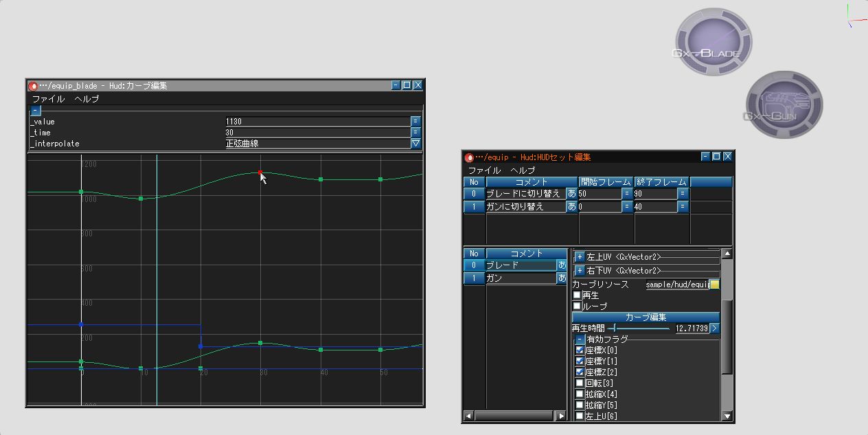Click the あ input-mode icon beside ガンに切り替え
The width and height of the screenshot is (868, 435).
pyautogui.click(x=572, y=206)
